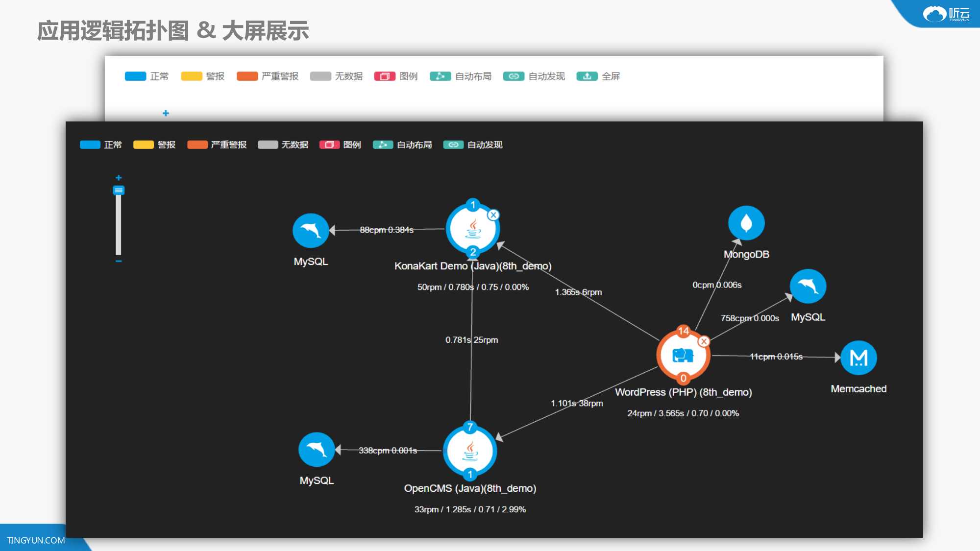Click blue 正常 swatch in dark panel
Screen dimensions: 980x551
click(x=90, y=145)
